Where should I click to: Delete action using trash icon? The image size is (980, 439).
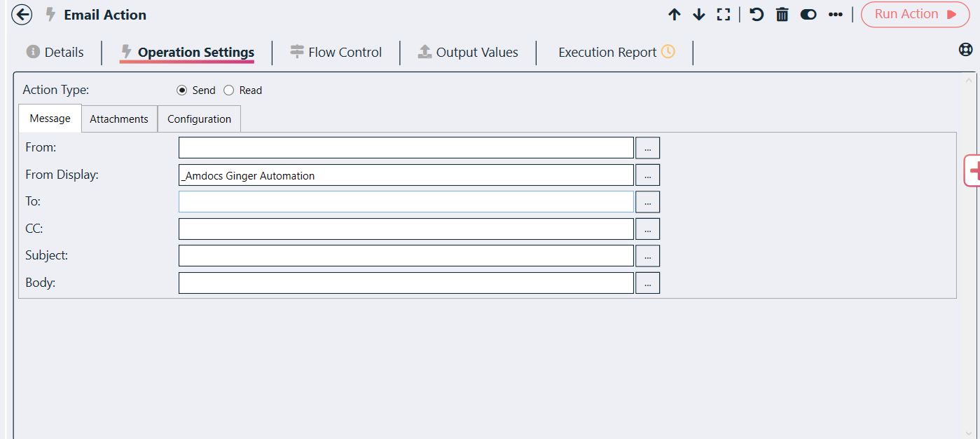[782, 15]
